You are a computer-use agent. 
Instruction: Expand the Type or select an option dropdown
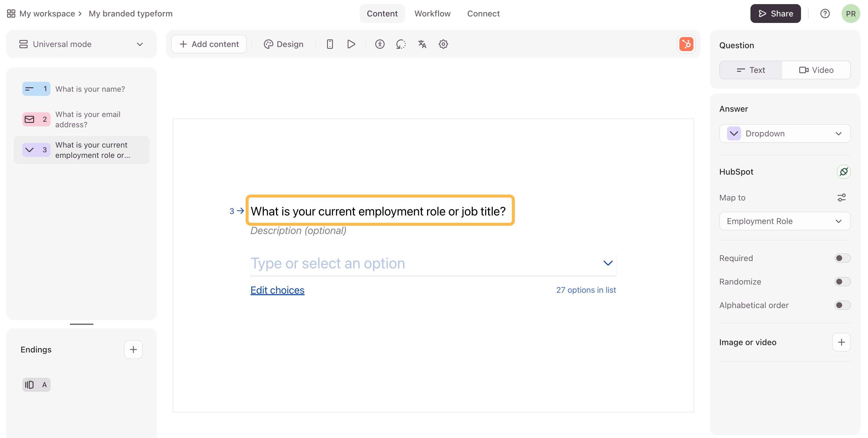433,263
